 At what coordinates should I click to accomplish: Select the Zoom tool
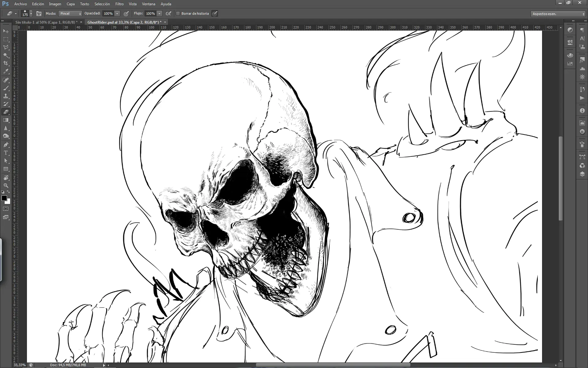pyautogui.click(x=6, y=186)
